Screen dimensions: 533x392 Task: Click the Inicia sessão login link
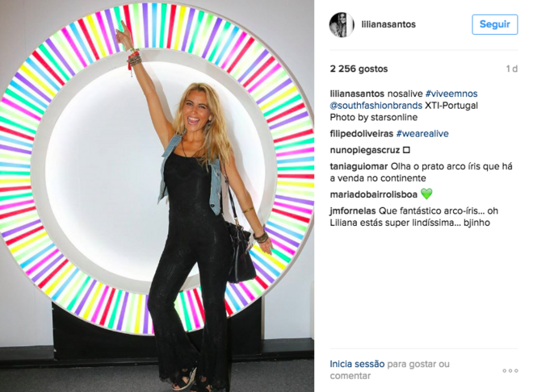(x=357, y=364)
